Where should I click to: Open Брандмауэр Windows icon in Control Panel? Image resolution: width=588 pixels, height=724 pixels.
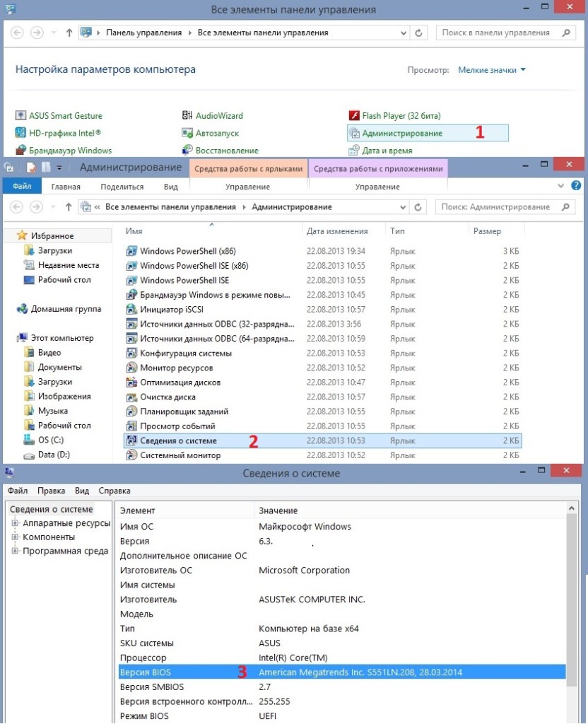pyautogui.click(x=63, y=151)
